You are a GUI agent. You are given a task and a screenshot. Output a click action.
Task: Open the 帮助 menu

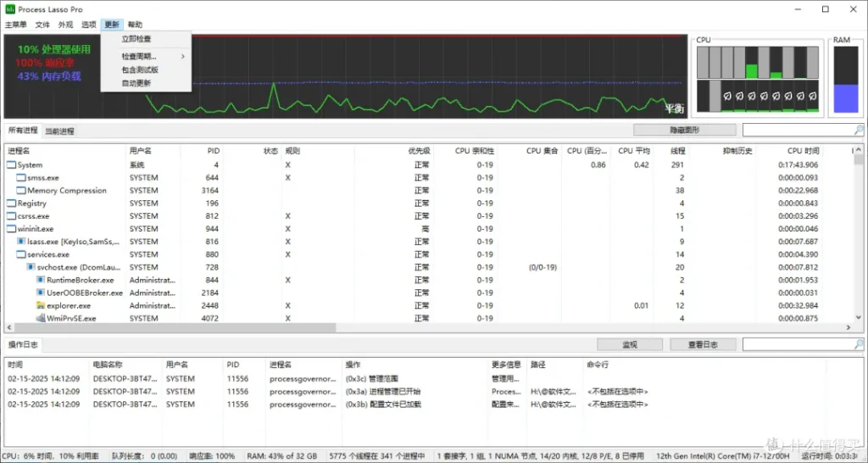[135, 25]
